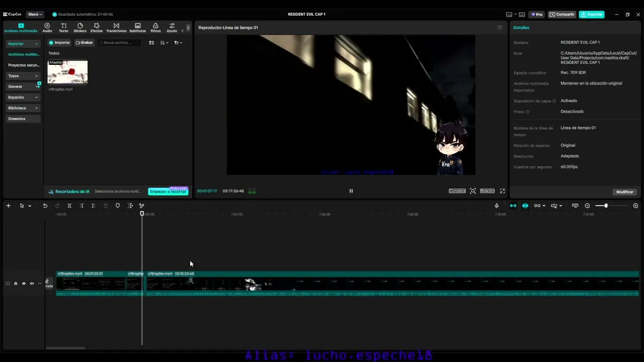Screen dimensions: 644x362
Task: Click the Importar button in the media panel
Action: pyautogui.click(x=60, y=43)
